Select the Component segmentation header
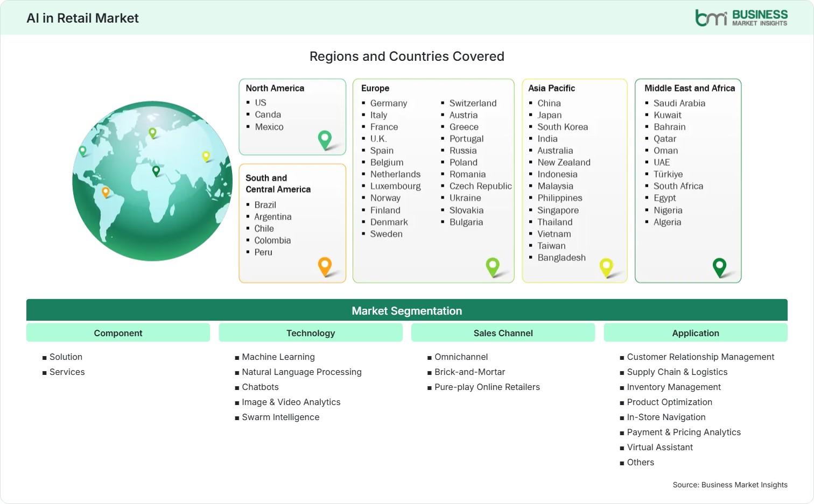Viewport: 814px width, 504px height. [x=118, y=333]
